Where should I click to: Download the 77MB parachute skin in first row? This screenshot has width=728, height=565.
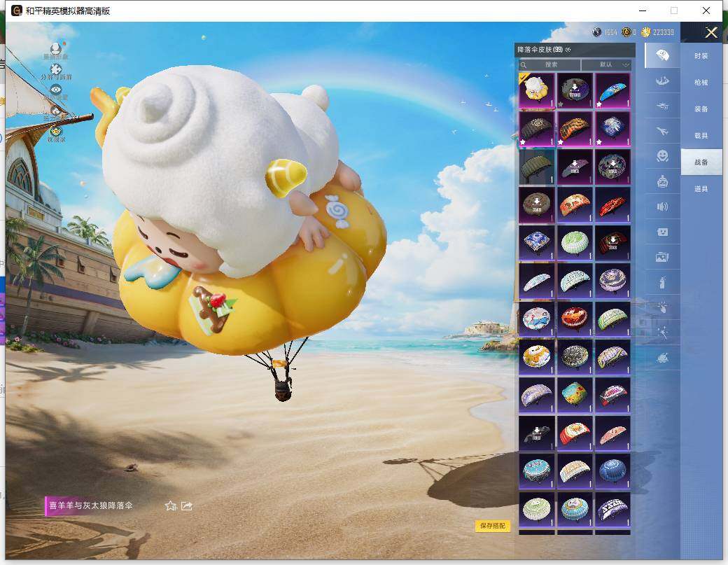575,90
